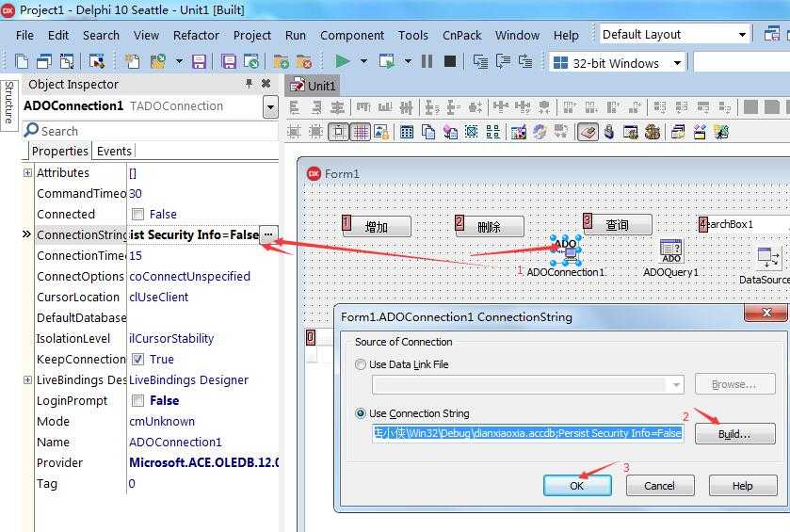Open the Open Project dropdown arrow
This screenshot has height=532, width=790.
coord(179,61)
